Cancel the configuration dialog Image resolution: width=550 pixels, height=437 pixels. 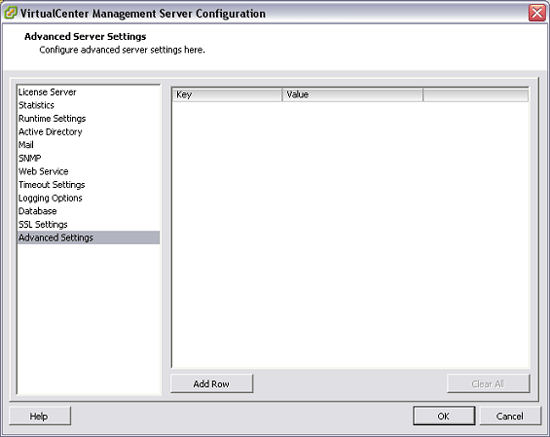coord(510,416)
